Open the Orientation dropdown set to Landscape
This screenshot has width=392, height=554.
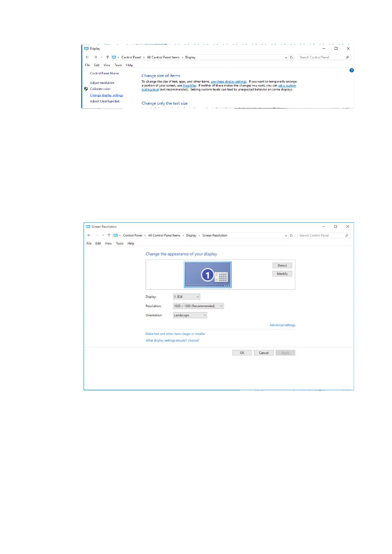click(190, 315)
